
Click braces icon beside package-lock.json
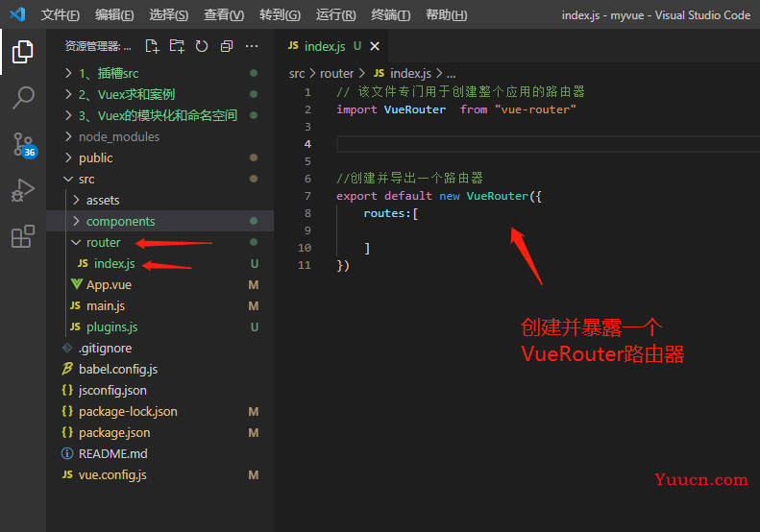coord(67,411)
